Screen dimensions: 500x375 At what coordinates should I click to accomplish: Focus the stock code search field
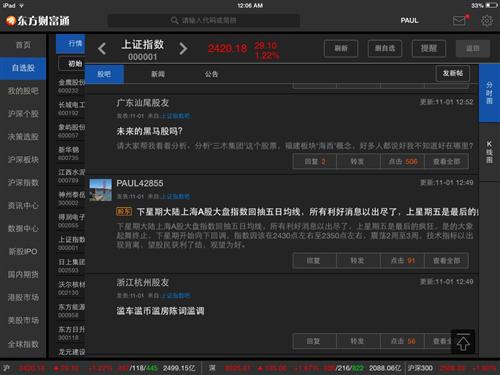click(x=204, y=21)
